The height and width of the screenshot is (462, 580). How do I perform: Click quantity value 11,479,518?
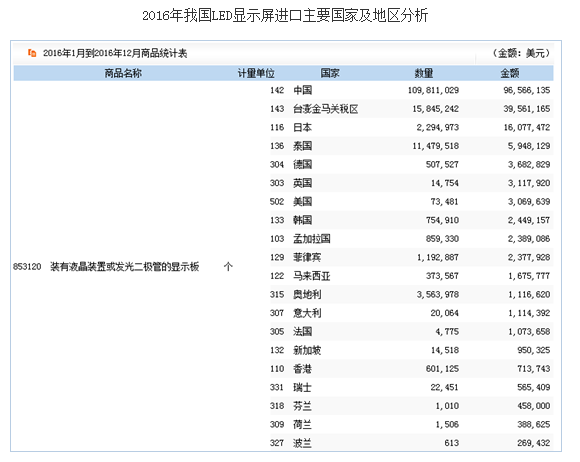[x=436, y=146]
